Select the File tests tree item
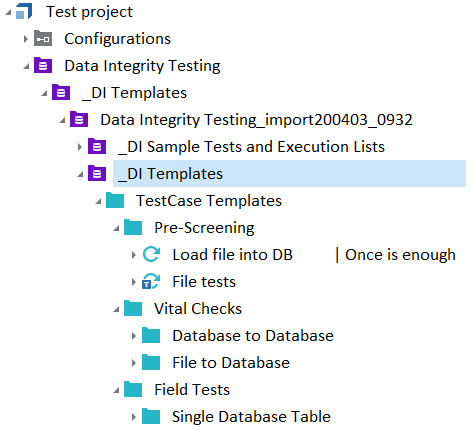The height and width of the screenshot is (430, 473). (204, 281)
